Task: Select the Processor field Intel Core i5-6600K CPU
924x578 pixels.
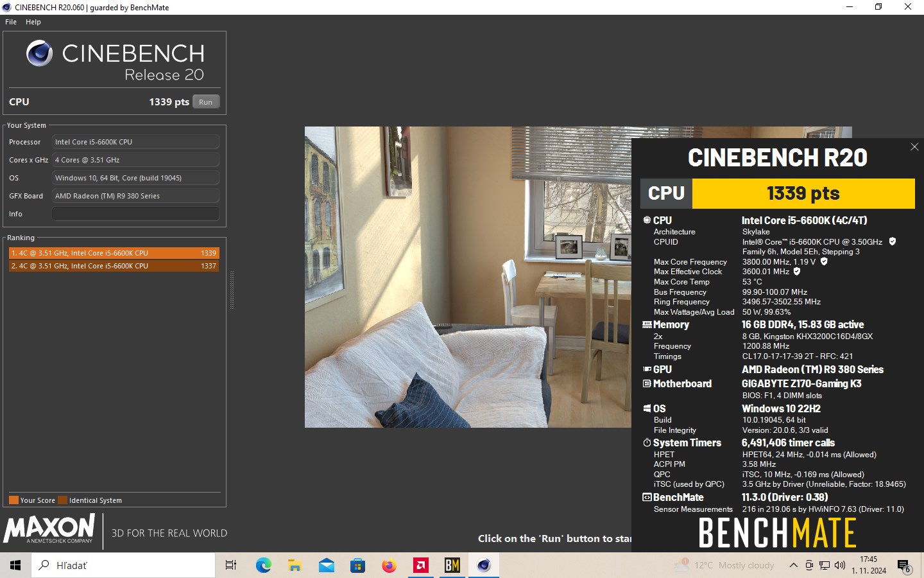Action: 135,142
